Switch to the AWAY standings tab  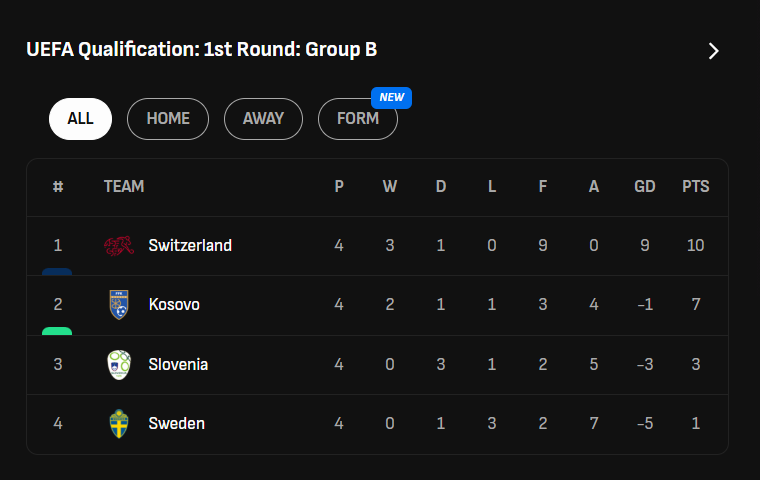263,118
